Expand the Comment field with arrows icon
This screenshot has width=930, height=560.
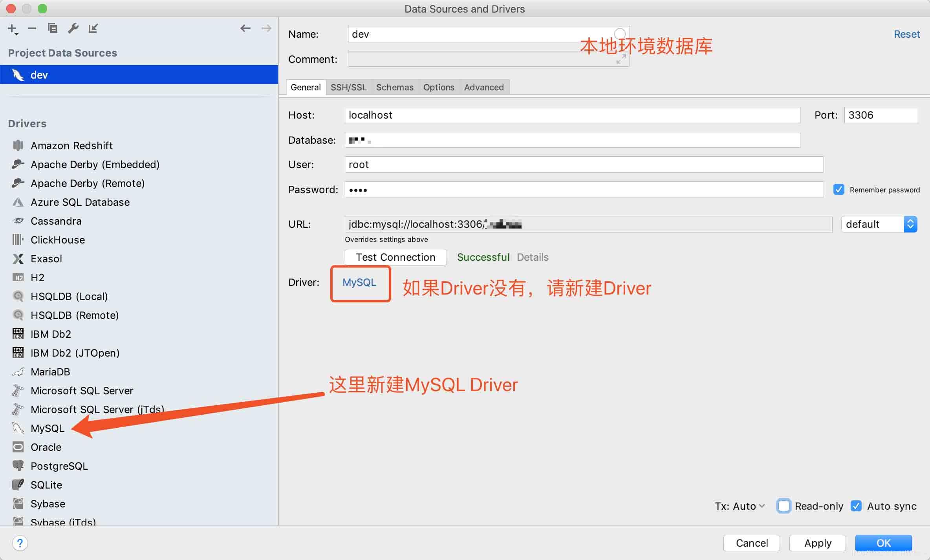(621, 59)
